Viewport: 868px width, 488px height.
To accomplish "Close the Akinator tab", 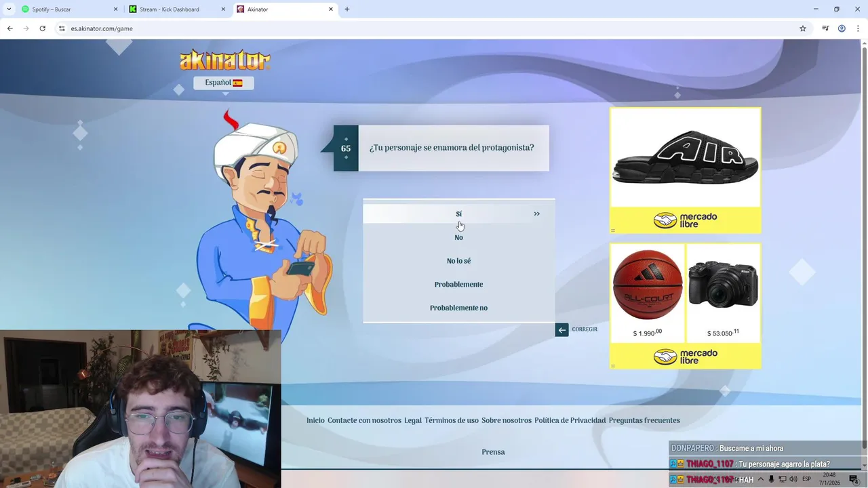I will pyautogui.click(x=331, y=9).
